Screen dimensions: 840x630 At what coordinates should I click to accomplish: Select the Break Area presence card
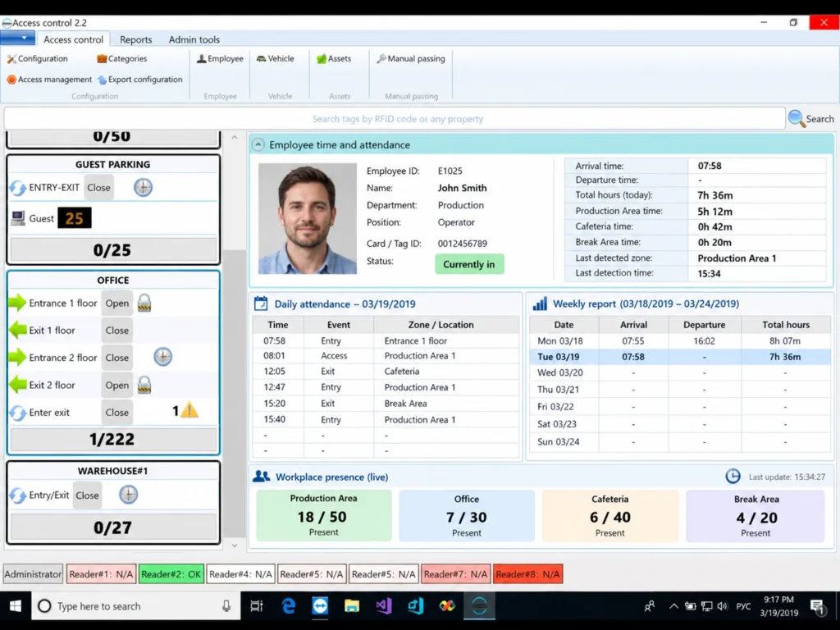coord(756,515)
